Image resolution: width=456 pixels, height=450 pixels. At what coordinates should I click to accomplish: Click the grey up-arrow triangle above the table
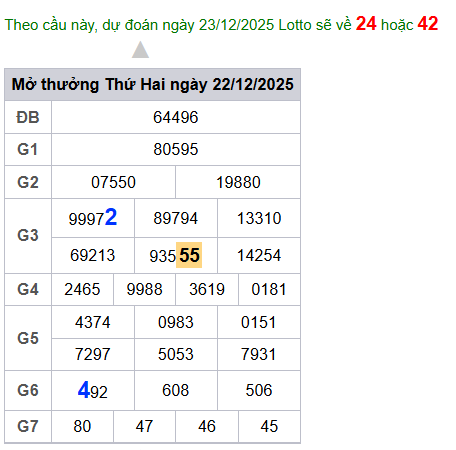pos(140,50)
